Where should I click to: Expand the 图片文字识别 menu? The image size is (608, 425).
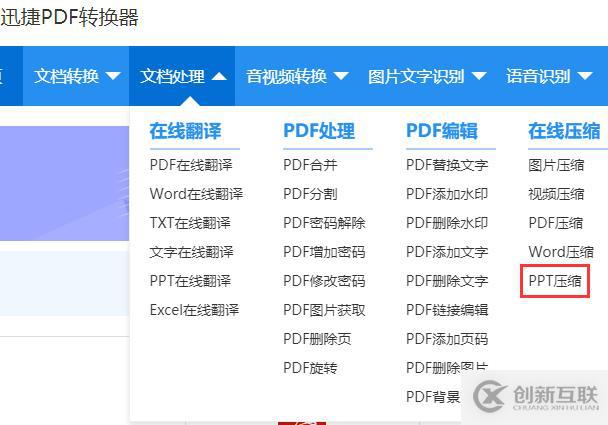(427, 76)
